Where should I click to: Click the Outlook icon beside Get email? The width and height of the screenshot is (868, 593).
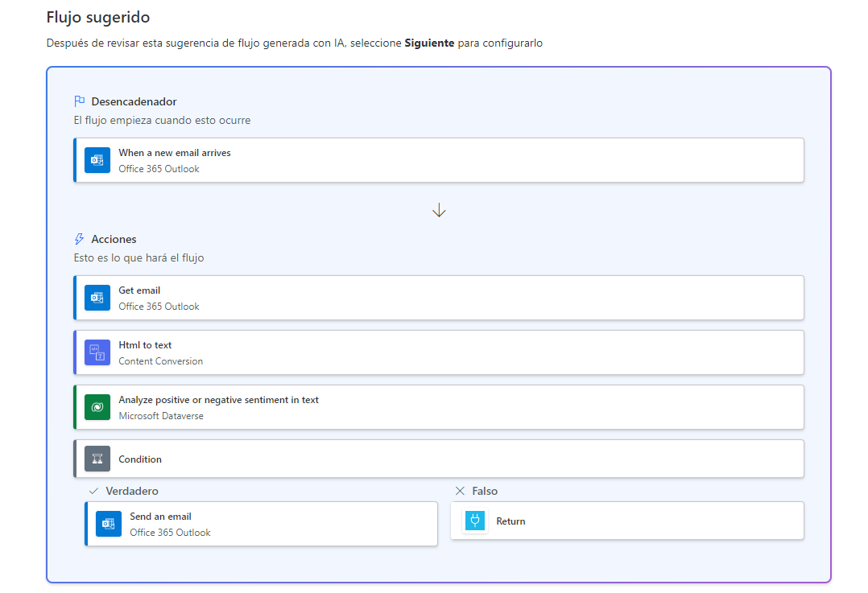(x=97, y=298)
